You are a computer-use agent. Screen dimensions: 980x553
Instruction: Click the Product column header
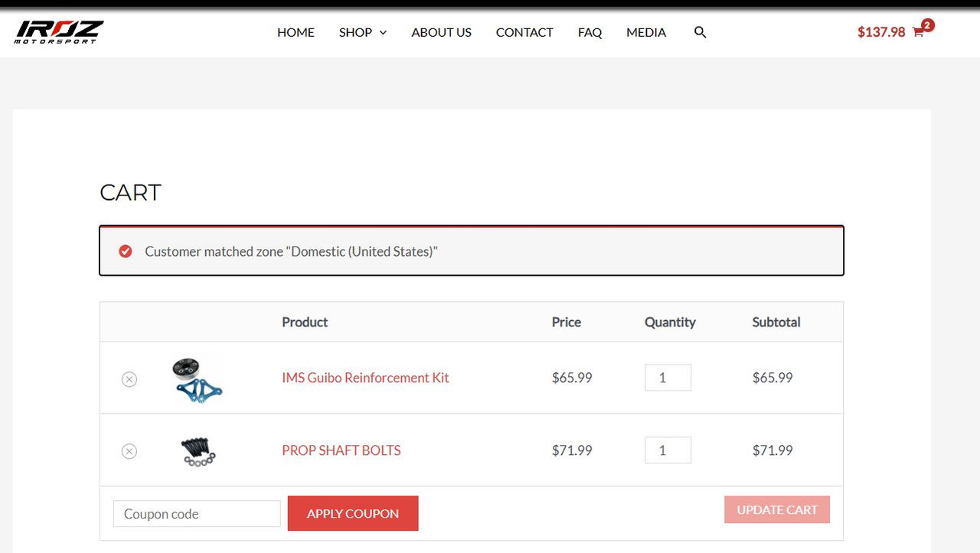305,322
